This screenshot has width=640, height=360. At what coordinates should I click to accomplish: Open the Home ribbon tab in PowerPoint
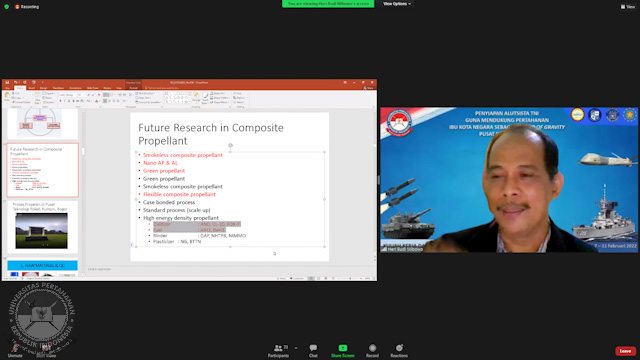click(x=20, y=88)
